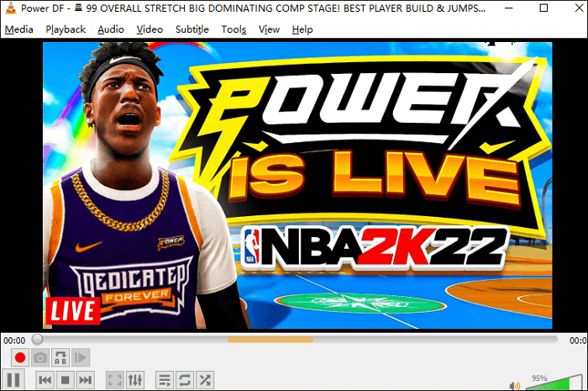Viewport: 588px width, 391px height.
Task: Open the Subtitle menu
Action: 192,29
